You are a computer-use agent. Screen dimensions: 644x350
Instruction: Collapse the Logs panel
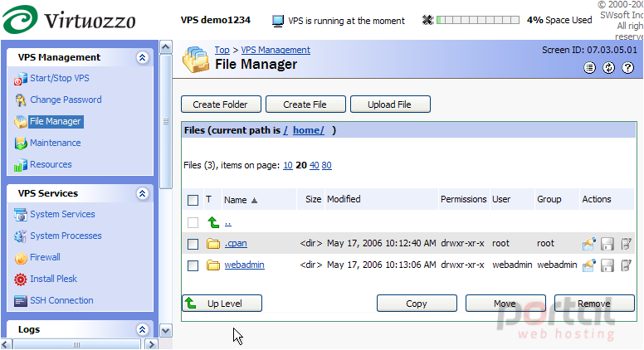point(142,329)
